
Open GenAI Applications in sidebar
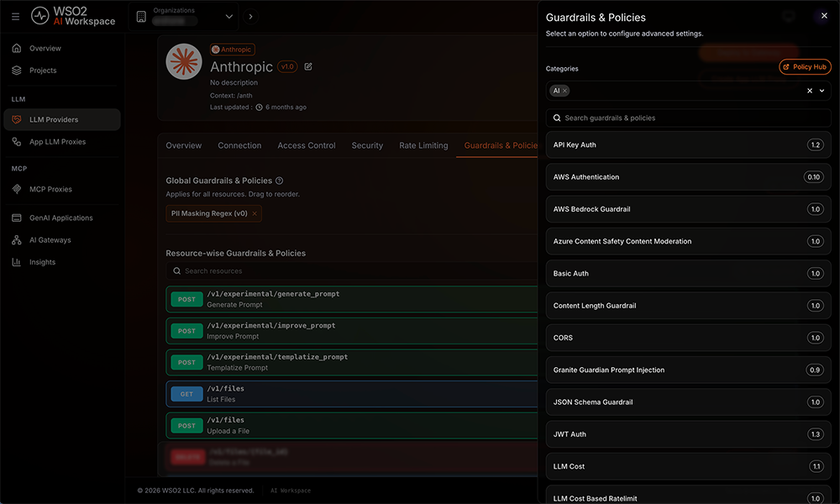tap(61, 218)
